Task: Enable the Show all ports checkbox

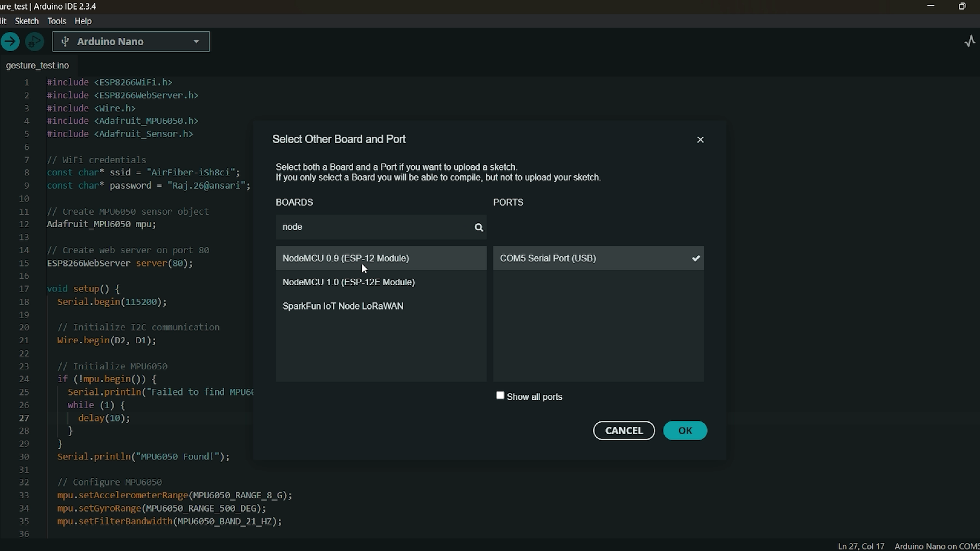Action: coord(500,396)
